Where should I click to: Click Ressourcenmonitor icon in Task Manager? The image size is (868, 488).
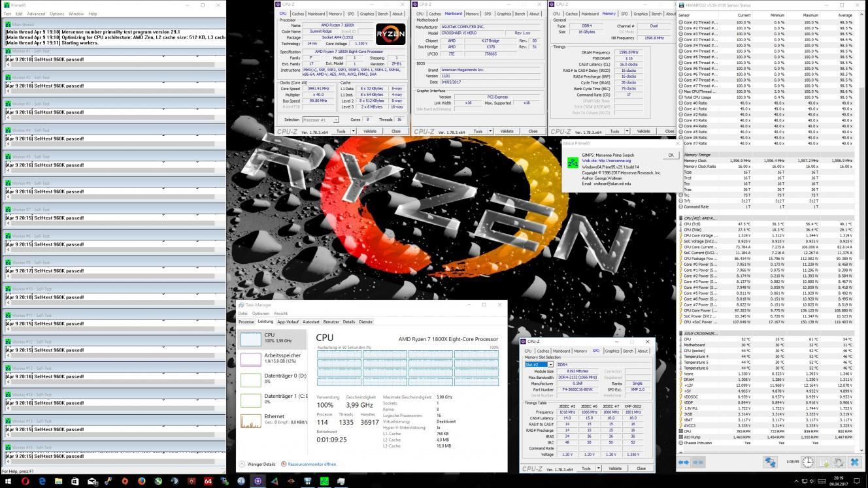coord(284,464)
